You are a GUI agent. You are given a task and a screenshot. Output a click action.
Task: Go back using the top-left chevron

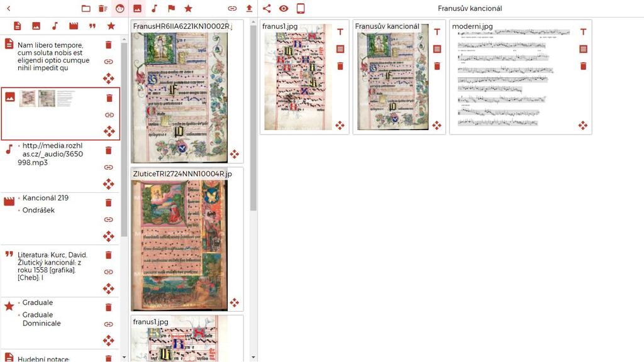click(9, 8)
